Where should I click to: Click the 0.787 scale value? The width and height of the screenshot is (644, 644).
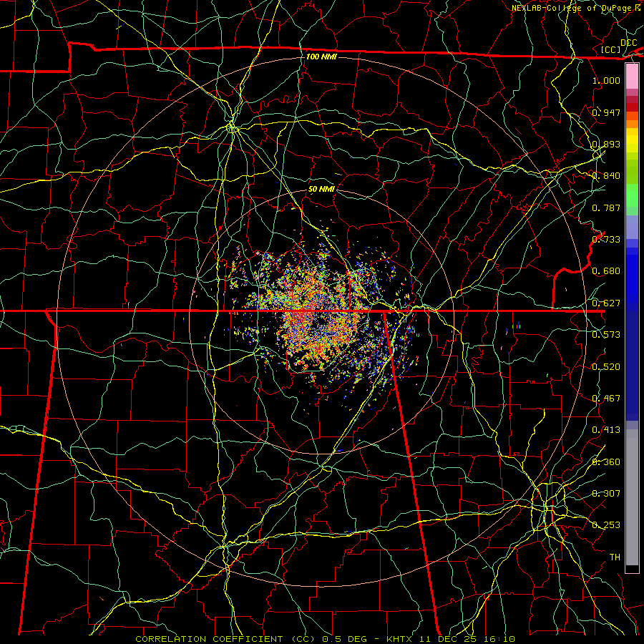[606, 208]
